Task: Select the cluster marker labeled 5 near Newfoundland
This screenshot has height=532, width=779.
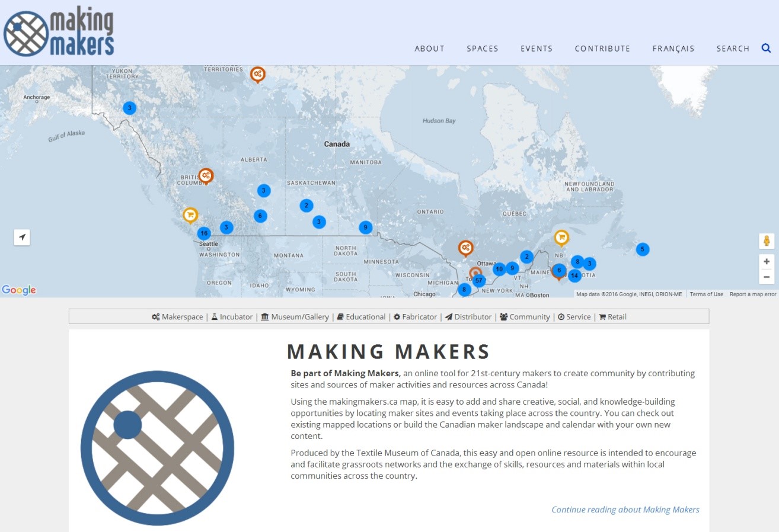Action: pyautogui.click(x=642, y=249)
